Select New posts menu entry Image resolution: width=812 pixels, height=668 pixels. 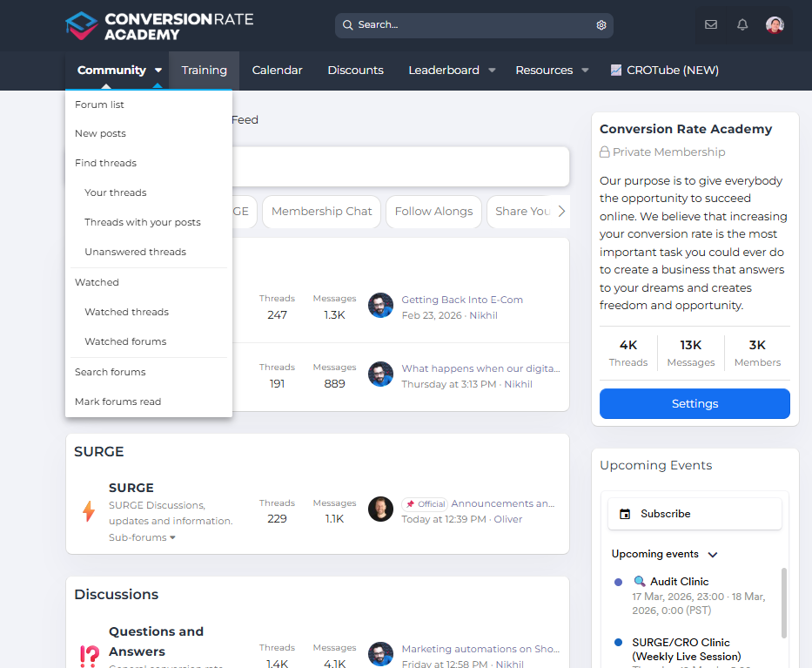click(149, 134)
